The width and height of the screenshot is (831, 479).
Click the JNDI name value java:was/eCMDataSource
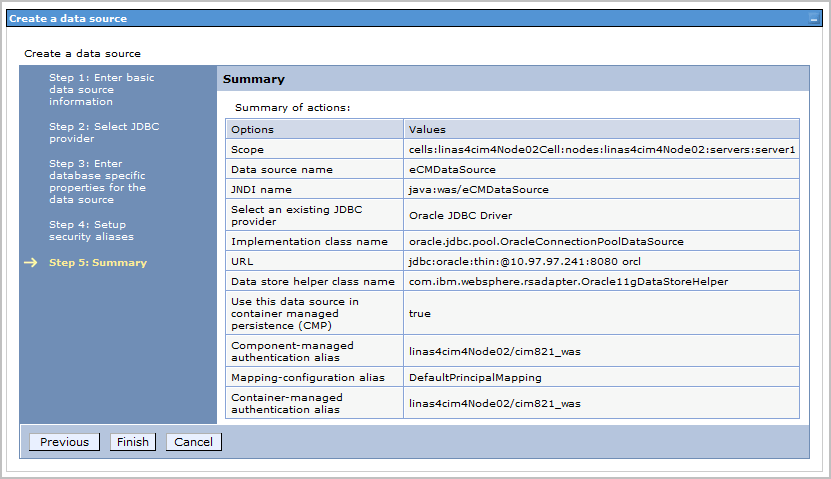point(478,189)
